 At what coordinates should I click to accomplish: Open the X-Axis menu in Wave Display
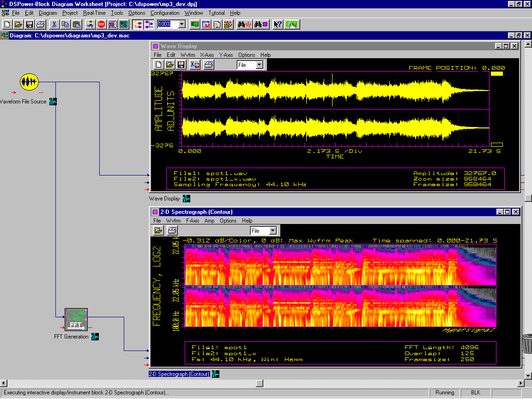pos(207,55)
